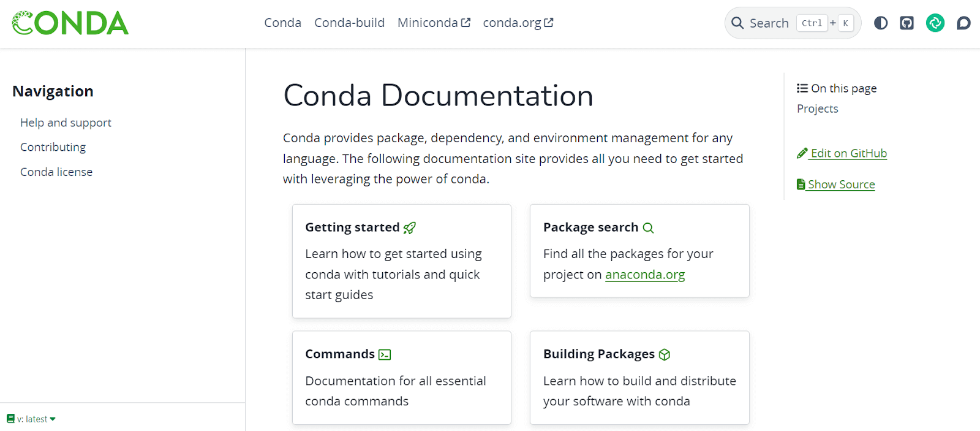980x431 pixels.
Task: Click the terminal icon beside Commands
Action: 385,355
